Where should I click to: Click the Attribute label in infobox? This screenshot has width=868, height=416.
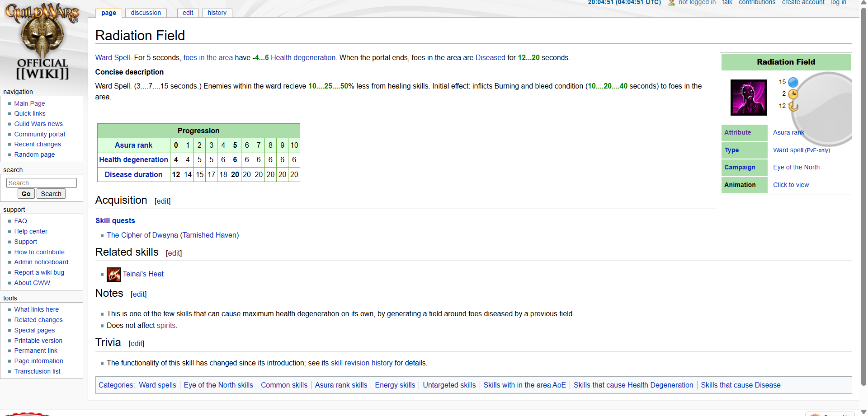click(x=737, y=132)
